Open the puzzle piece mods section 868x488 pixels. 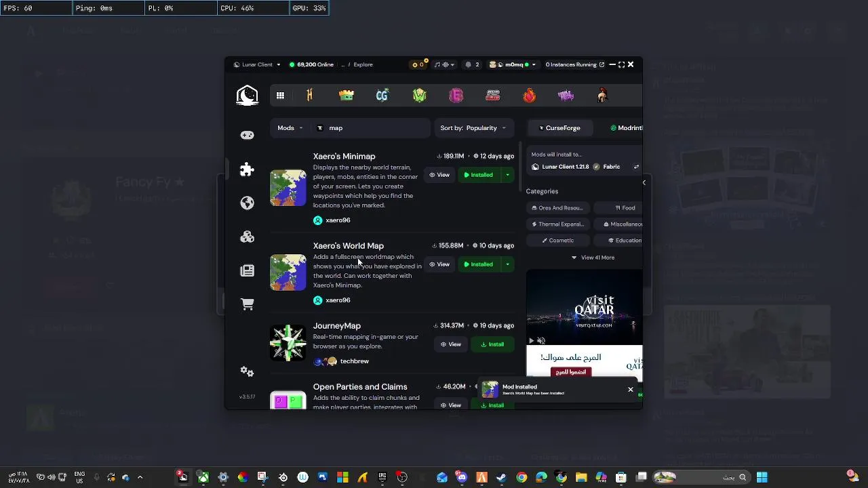tap(247, 169)
